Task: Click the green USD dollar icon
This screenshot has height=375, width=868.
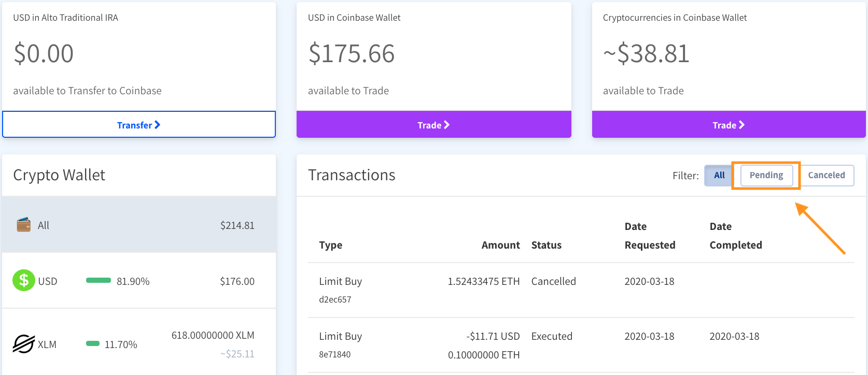Action: pos(24,280)
